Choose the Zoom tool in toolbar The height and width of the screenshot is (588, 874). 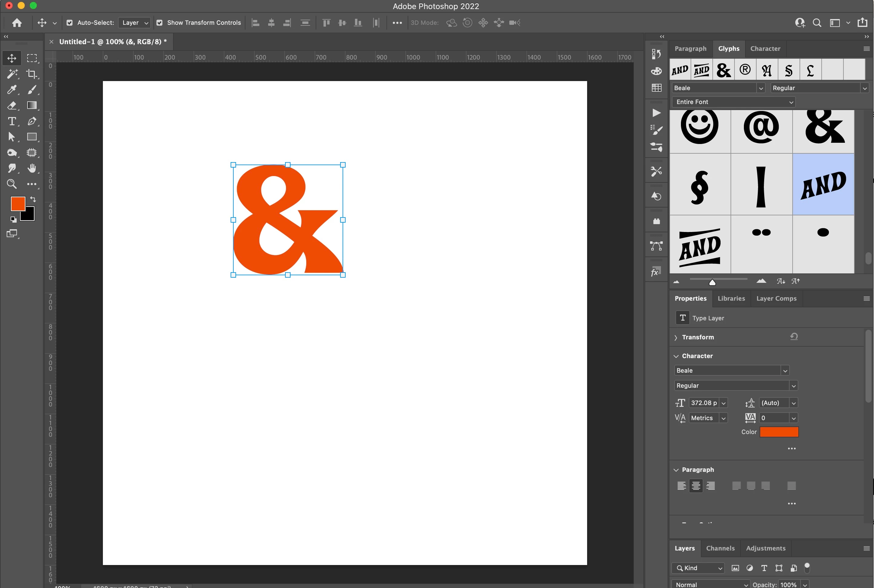coord(12,184)
